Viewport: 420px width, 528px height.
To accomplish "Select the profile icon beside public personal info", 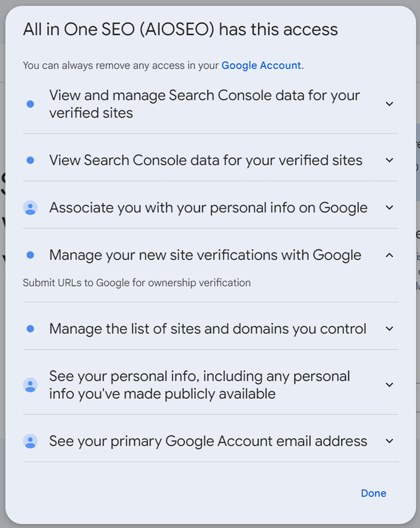I will tap(30, 384).
